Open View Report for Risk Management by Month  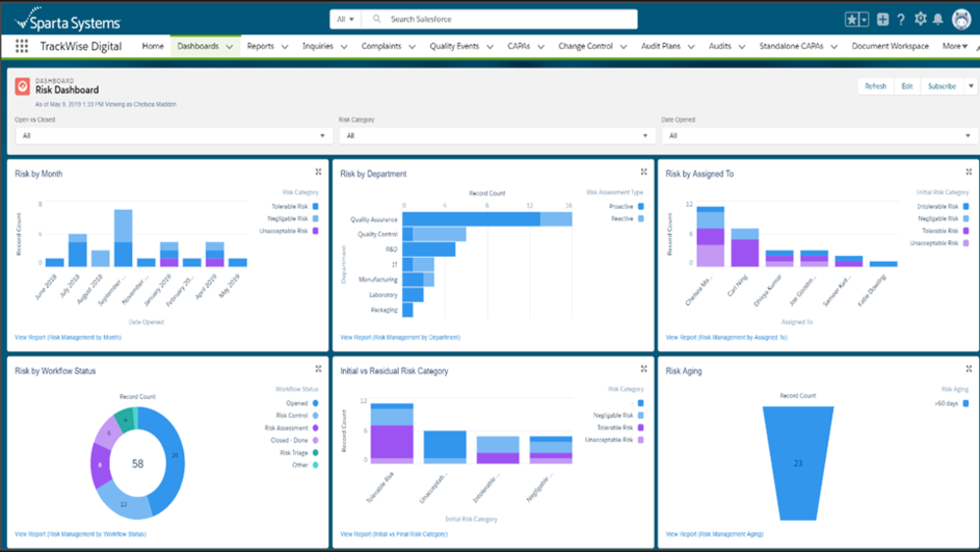[x=69, y=337]
